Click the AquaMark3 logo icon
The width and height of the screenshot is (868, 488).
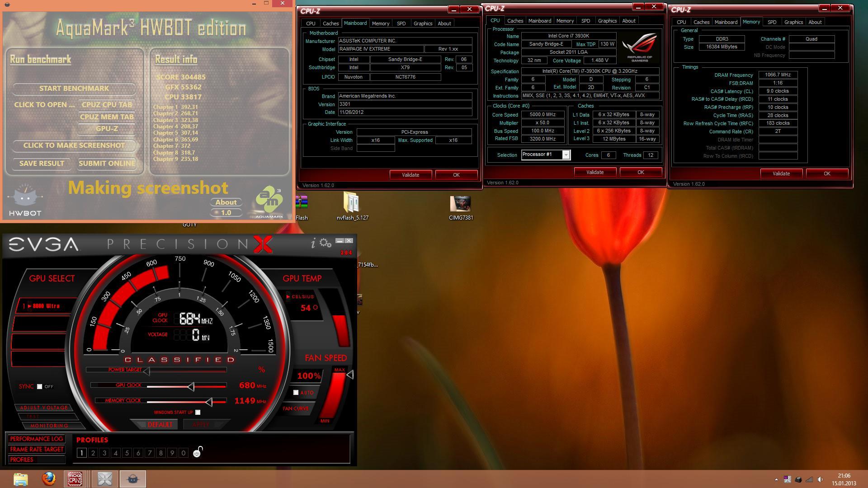coord(269,202)
